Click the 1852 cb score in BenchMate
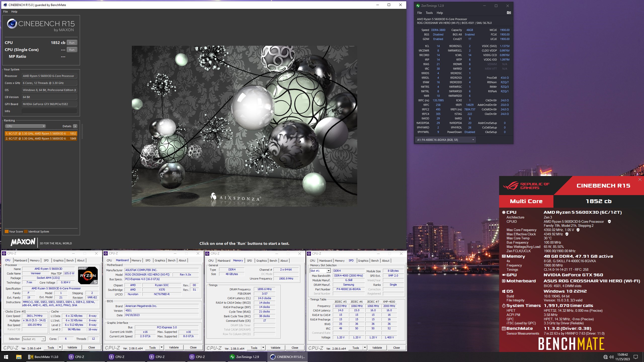This screenshot has width=644, height=362. coord(598,201)
